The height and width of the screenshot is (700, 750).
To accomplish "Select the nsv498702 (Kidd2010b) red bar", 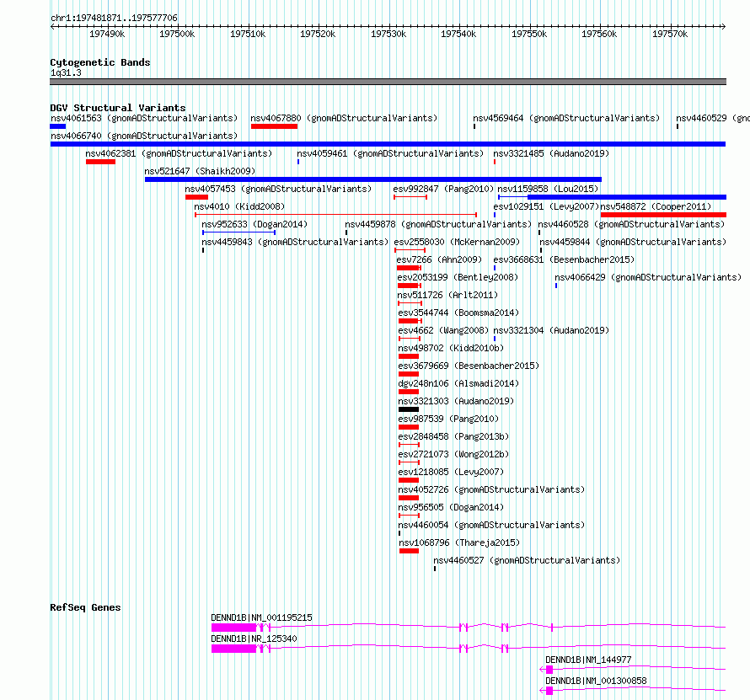I will (x=409, y=356).
